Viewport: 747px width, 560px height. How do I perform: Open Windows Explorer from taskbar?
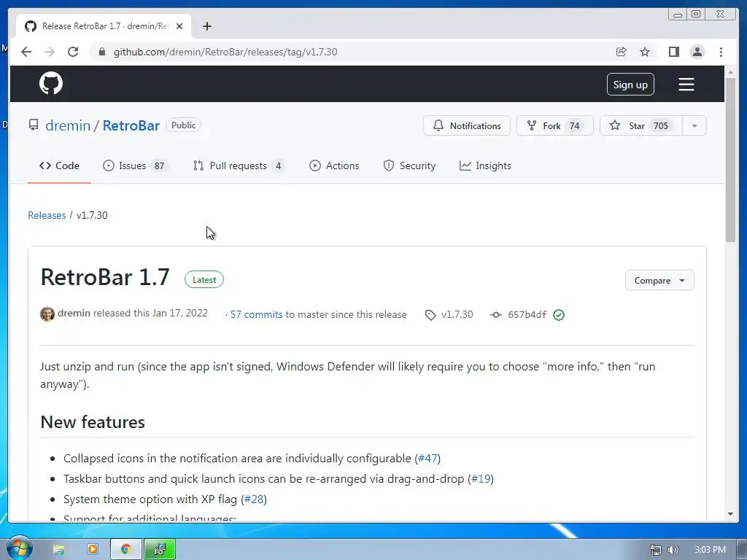(58, 550)
